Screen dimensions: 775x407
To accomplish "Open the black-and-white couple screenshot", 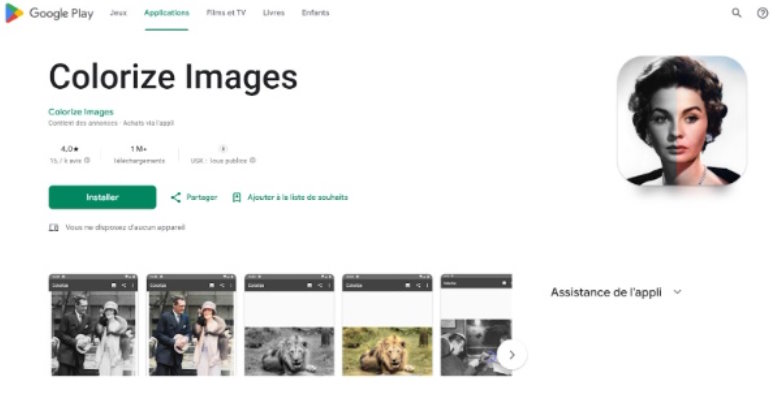I will click(x=93, y=325).
